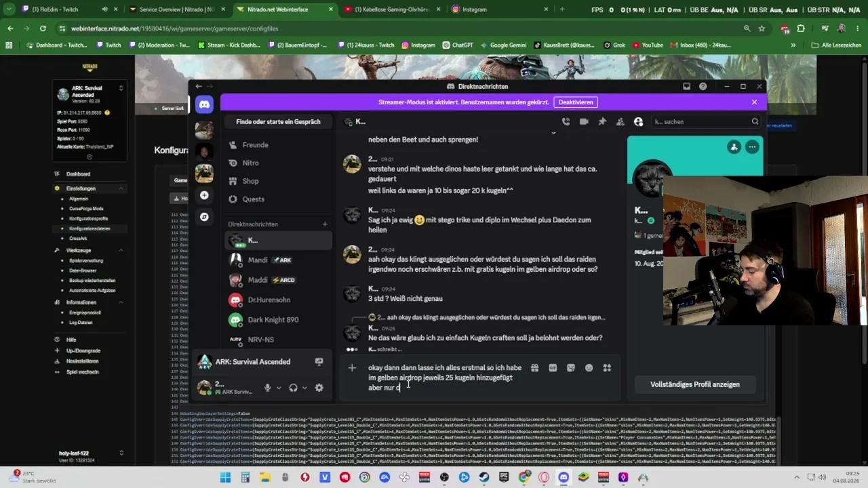This screenshot has width=868, height=488.
Task: Open the sticker picker
Action: coord(571,368)
